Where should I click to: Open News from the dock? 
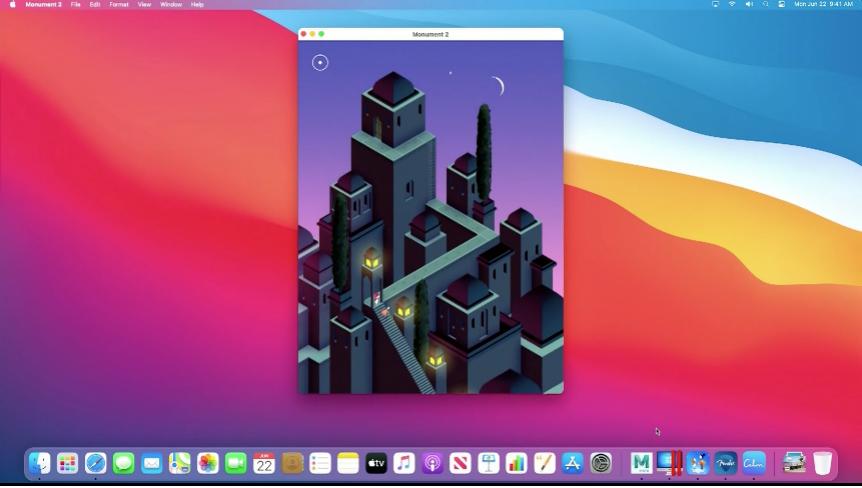[x=460, y=463]
